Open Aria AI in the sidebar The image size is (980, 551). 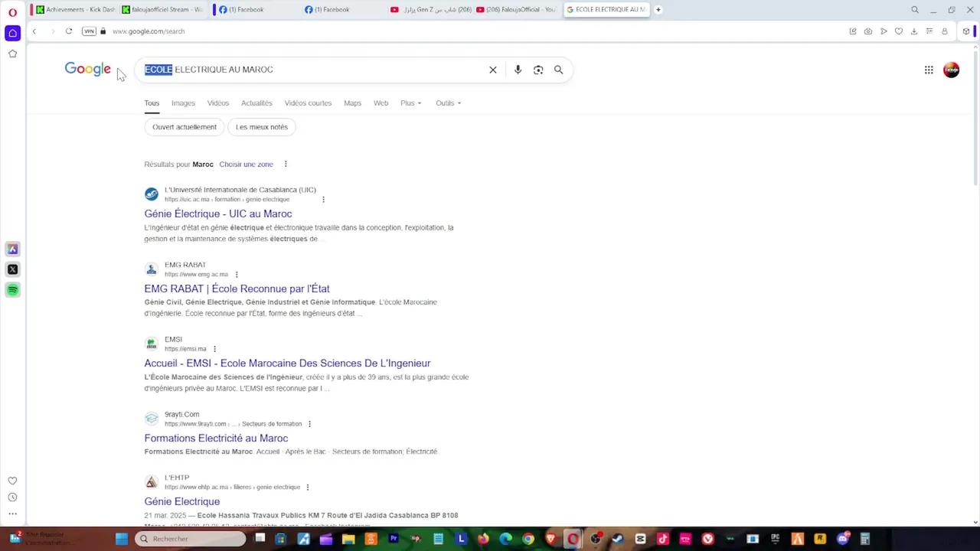(x=12, y=249)
